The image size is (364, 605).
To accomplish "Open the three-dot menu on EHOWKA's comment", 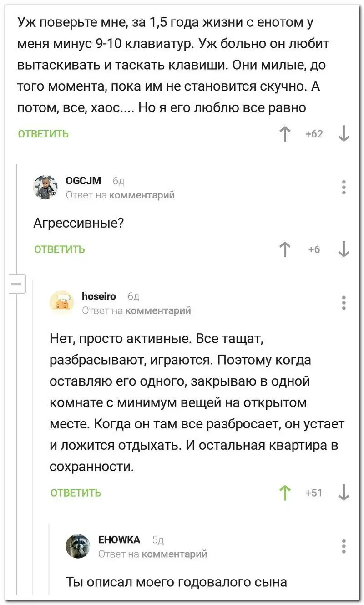I will click(x=344, y=546).
